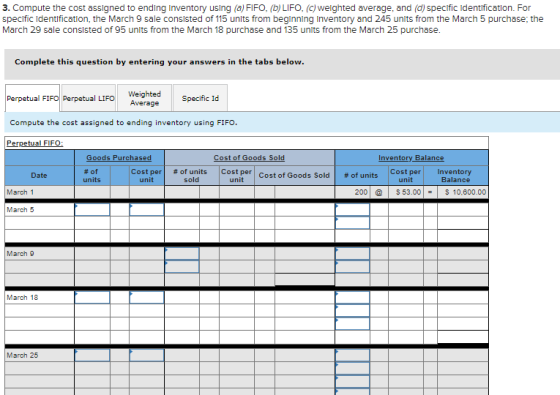Image resolution: width=560 pixels, height=395 pixels.
Task: Click March 25 second inventory units field
Action: (352, 369)
